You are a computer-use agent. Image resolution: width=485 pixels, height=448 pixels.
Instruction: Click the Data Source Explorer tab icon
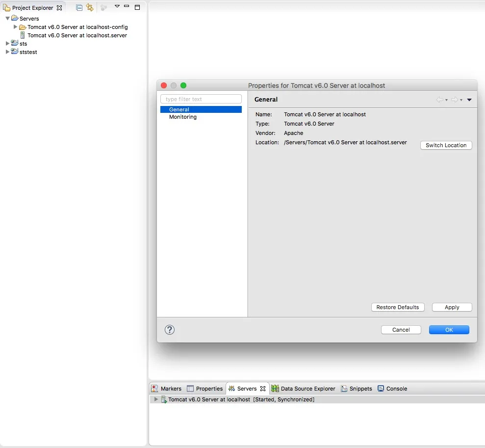(275, 389)
